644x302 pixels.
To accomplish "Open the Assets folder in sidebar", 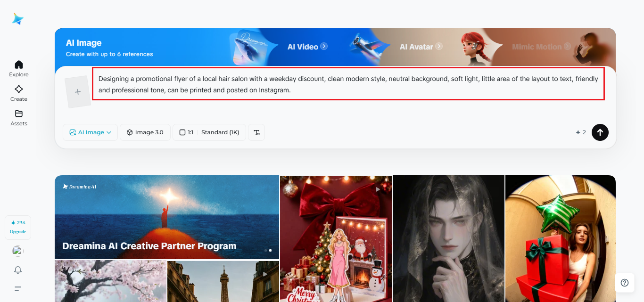I will (19, 117).
